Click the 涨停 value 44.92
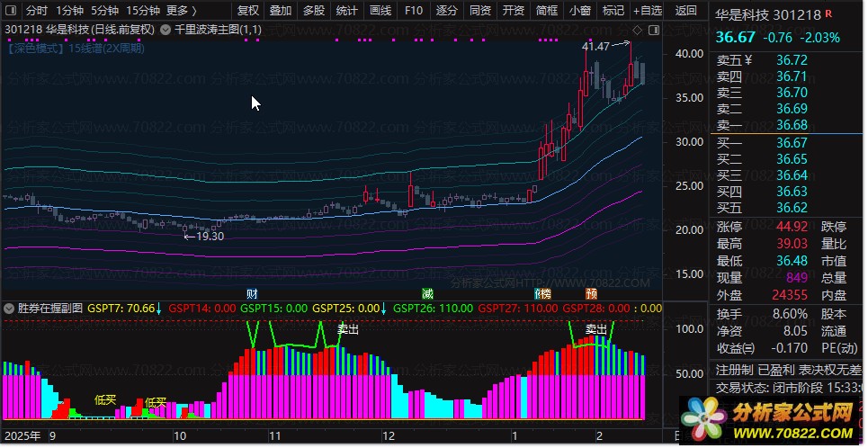 792,227
